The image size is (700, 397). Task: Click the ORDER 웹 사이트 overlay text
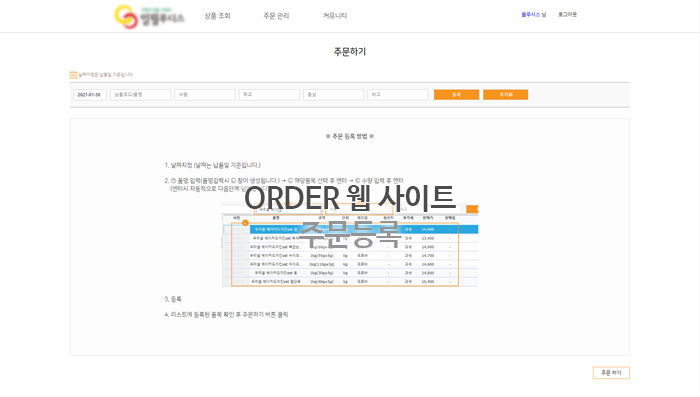click(350, 198)
